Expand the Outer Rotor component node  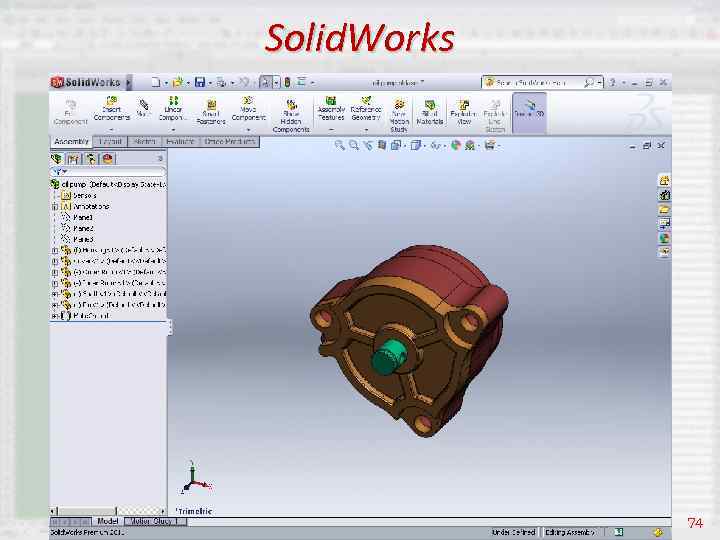55,272
